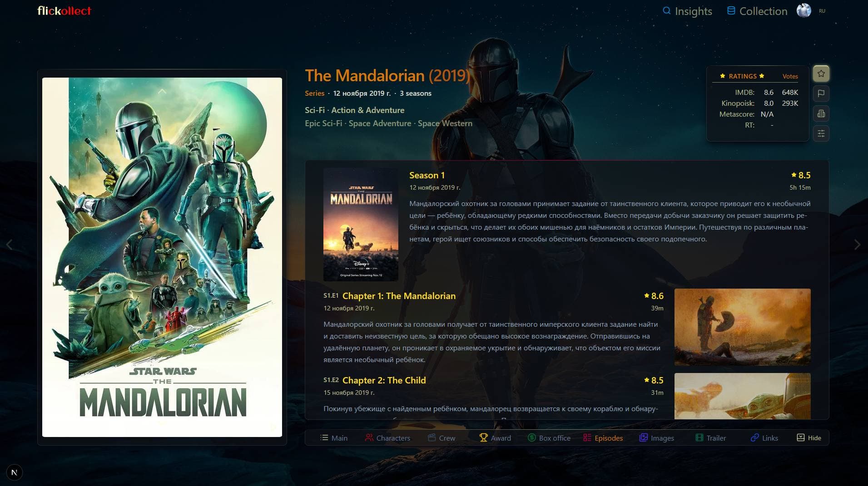The width and height of the screenshot is (868, 486).
Task: Click the Chapter 1 episode thumbnail
Action: 742,327
